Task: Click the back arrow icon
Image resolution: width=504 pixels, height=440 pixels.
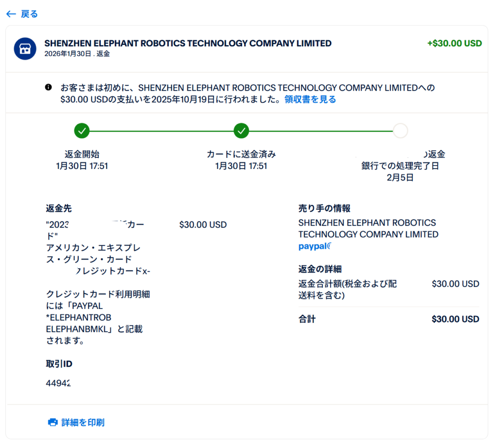Action: pos(11,14)
